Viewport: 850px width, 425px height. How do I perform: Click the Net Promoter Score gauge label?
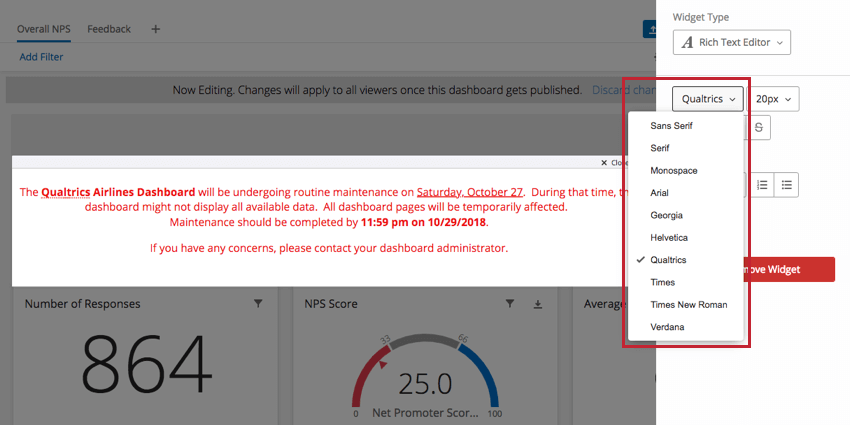point(426,413)
